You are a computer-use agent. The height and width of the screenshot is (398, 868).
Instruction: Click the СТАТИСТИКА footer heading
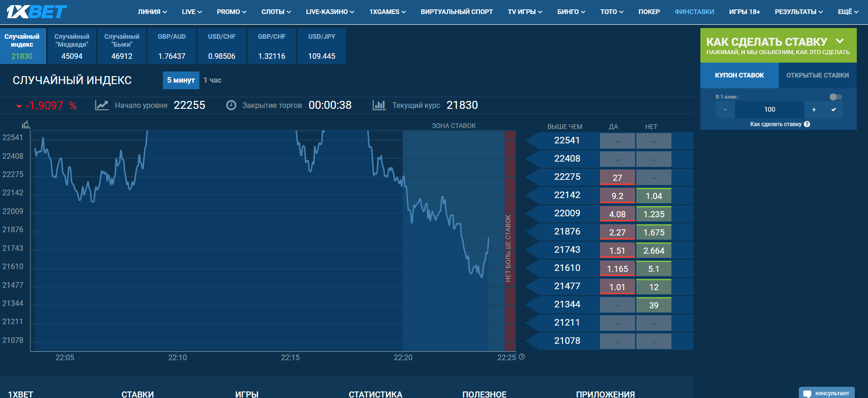pos(375,394)
